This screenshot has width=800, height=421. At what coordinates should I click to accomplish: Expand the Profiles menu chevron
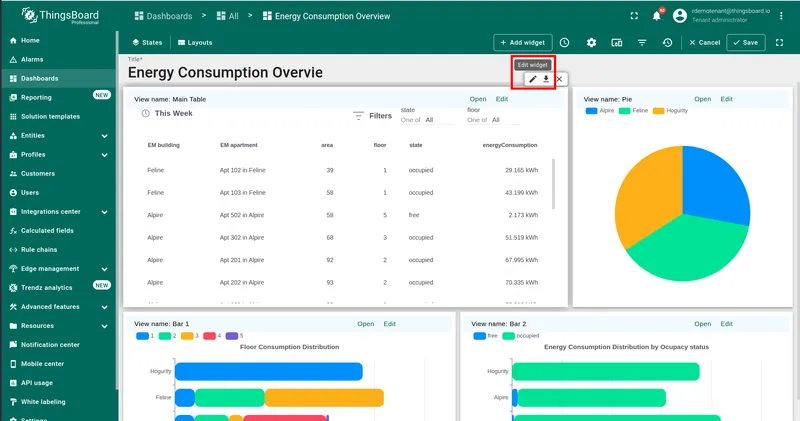[x=105, y=155]
